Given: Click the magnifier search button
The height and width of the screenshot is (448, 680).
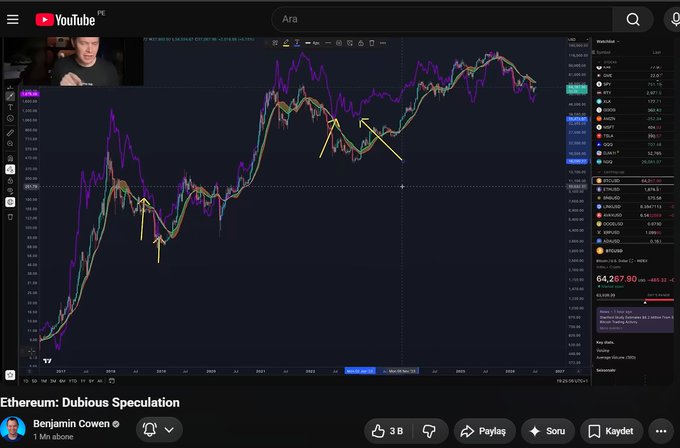Looking at the screenshot, I should [633, 19].
